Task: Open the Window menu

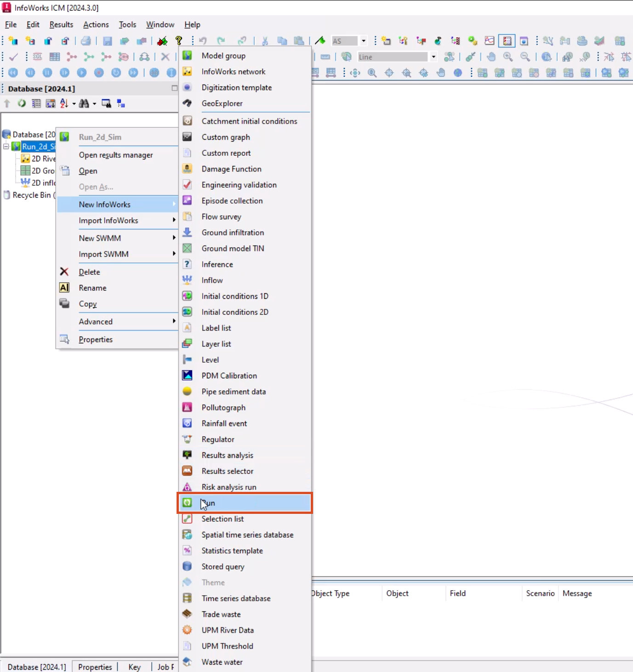Action: point(160,24)
